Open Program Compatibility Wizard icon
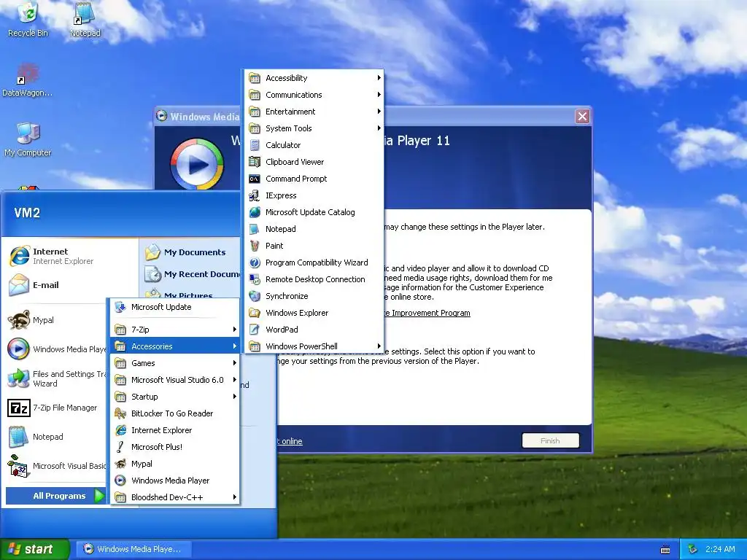The height and width of the screenshot is (560, 747). 255,262
